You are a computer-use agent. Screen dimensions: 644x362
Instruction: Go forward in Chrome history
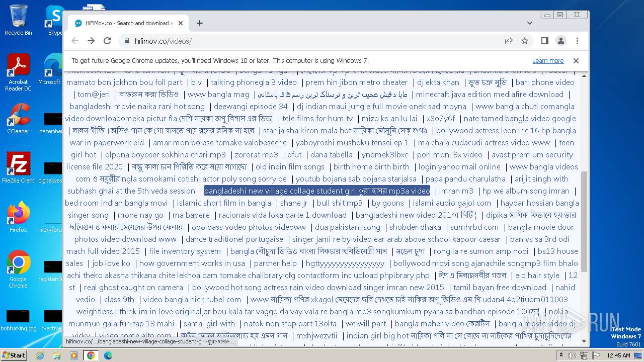pyautogui.click(x=91, y=41)
